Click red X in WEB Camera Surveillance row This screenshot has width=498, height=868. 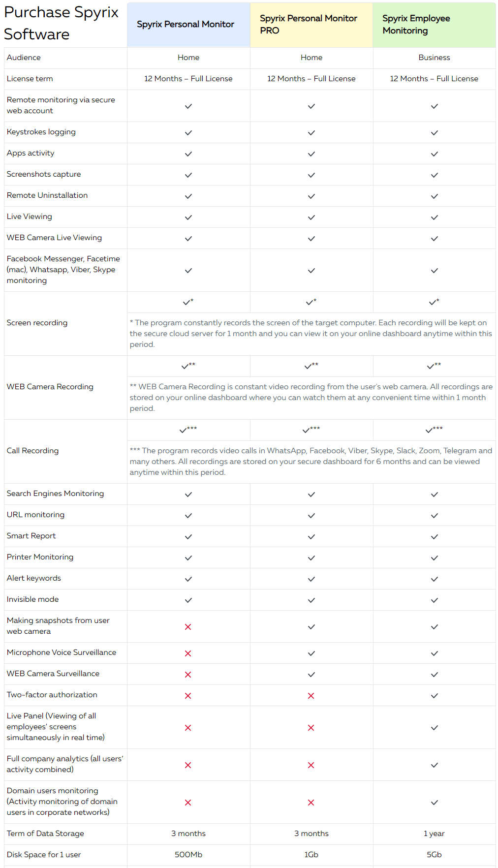pos(188,675)
